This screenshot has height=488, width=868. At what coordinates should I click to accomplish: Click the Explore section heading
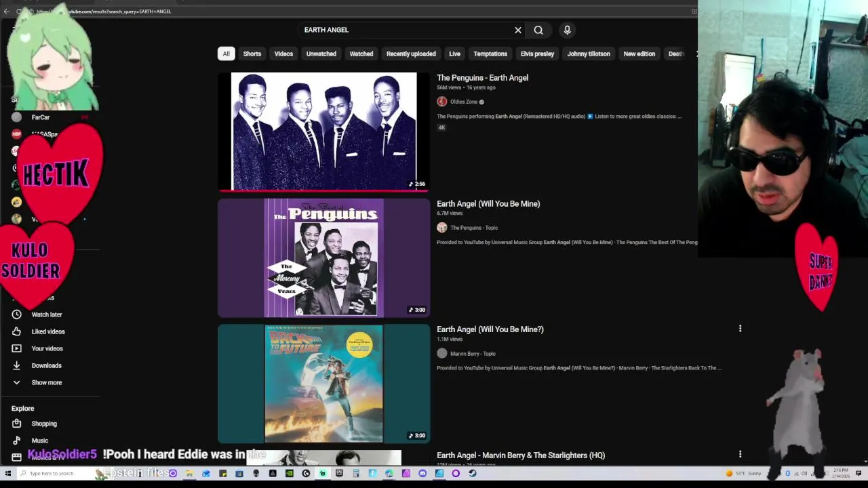coord(22,409)
